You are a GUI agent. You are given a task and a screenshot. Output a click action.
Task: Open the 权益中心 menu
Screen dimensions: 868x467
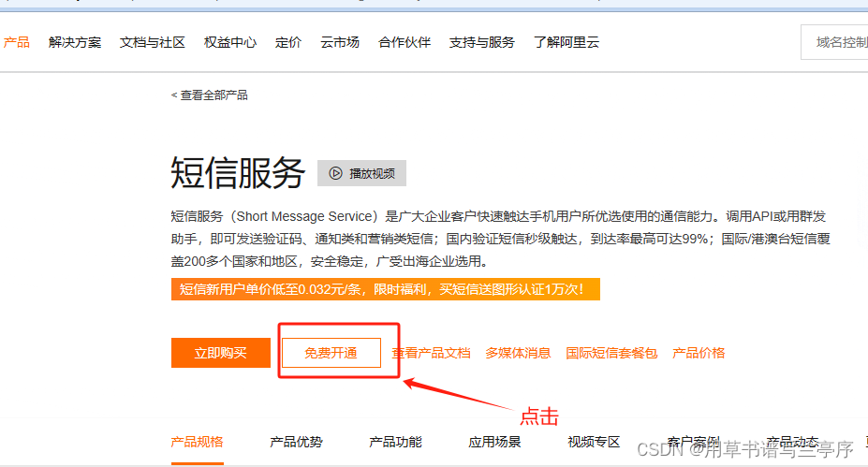[x=230, y=42]
